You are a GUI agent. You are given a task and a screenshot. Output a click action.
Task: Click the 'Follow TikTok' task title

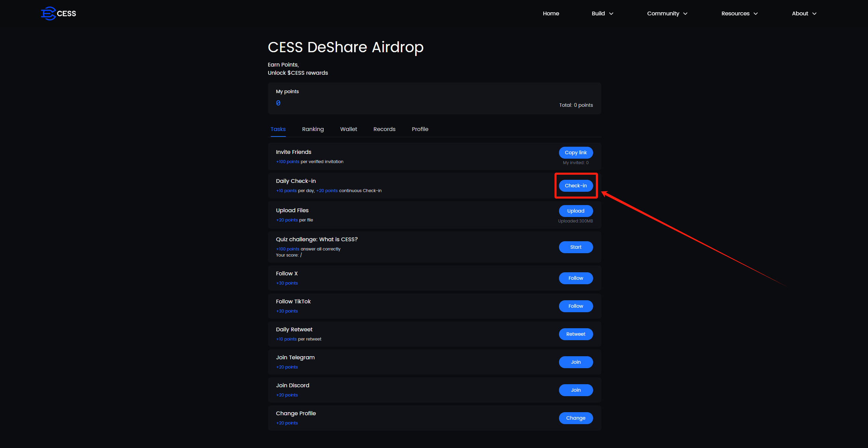(293, 301)
